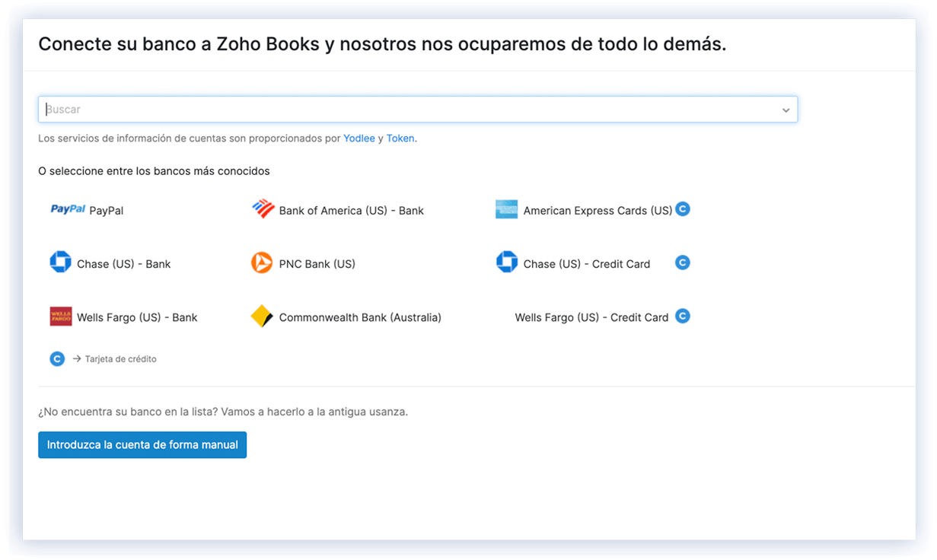Click the badge beside Chase (US) - Credit Card
937x560 pixels.
point(682,262)
